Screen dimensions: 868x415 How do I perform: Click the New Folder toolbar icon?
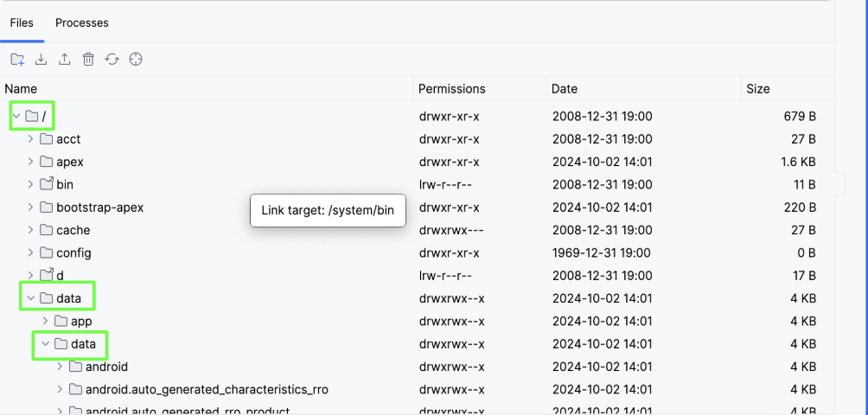(17, 60)
